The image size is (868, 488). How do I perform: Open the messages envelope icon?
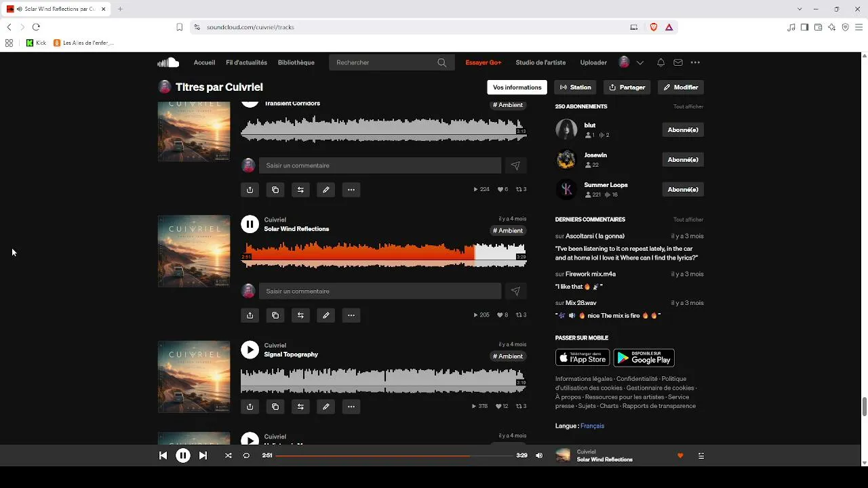(678, 62)
